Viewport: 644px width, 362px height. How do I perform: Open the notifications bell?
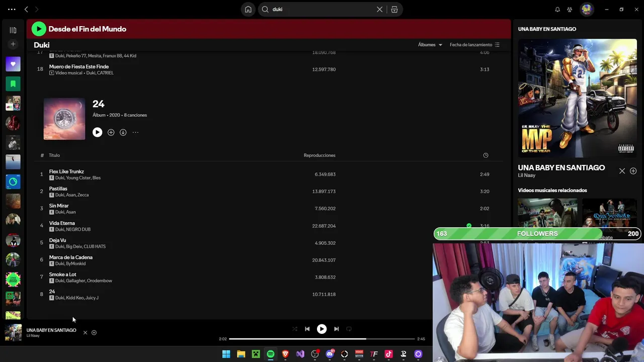557,10
